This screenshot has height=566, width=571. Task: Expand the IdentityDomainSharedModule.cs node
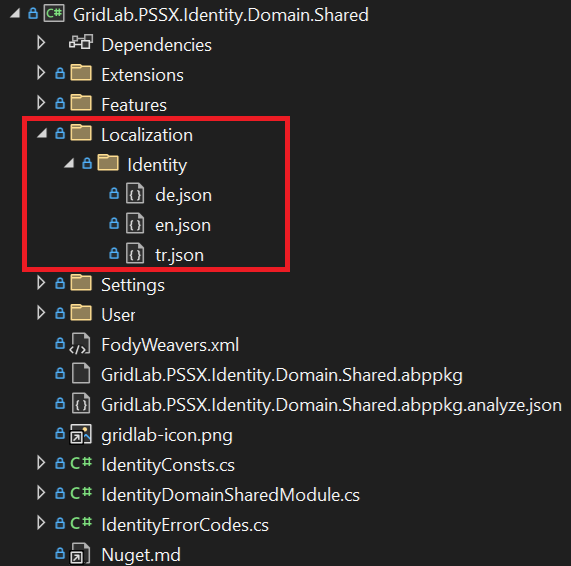41,493
